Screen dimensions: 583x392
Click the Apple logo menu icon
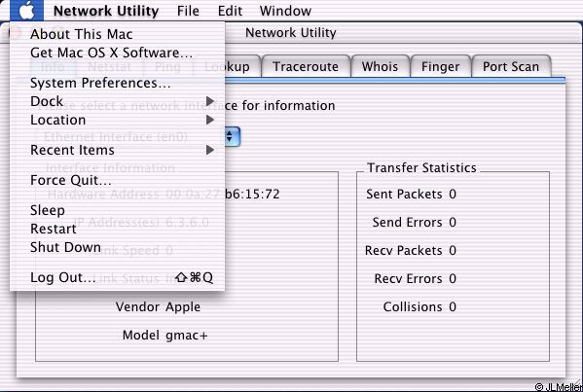[x=27, y=11]
